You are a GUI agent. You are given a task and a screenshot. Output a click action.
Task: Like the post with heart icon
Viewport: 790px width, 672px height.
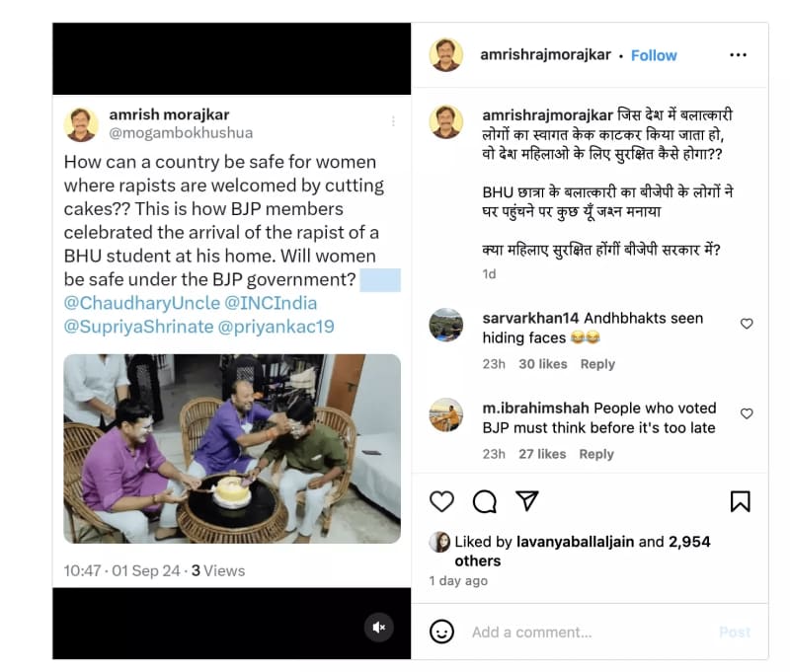pos(441,501)
